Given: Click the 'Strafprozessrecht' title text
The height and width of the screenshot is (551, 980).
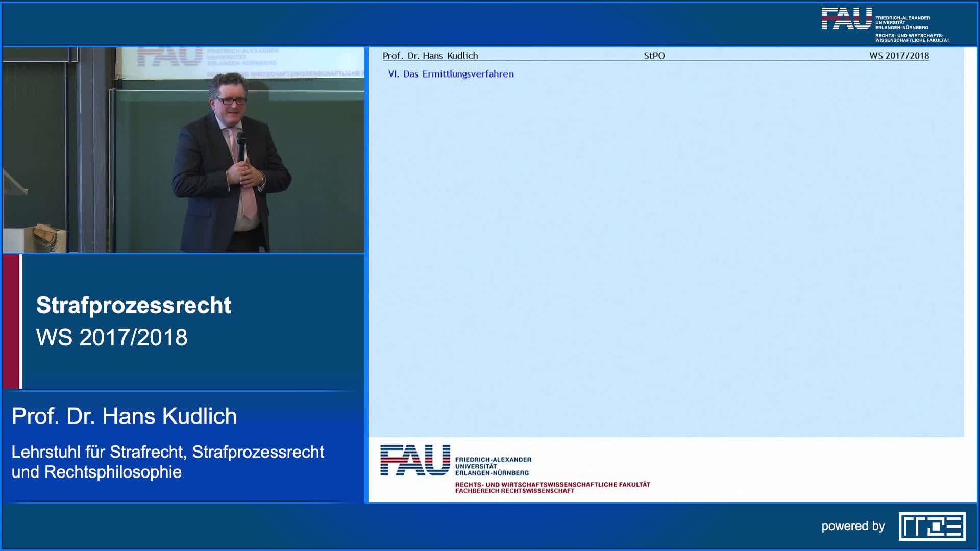Looking at the screenshot, I should point(134,305).
